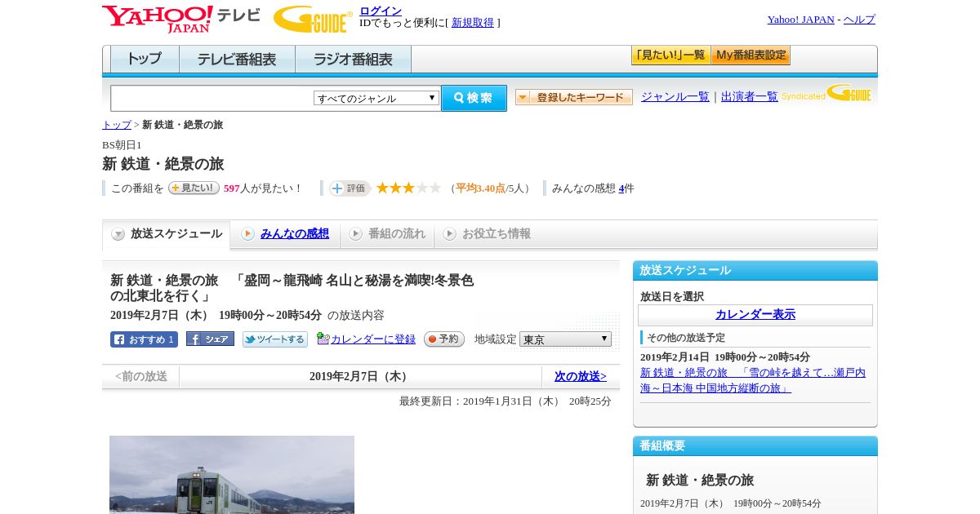Click the 放送スケジュール sidebar header
This screenshot has width=980, height=514.
pyautogui.click(x=755, y=271)
